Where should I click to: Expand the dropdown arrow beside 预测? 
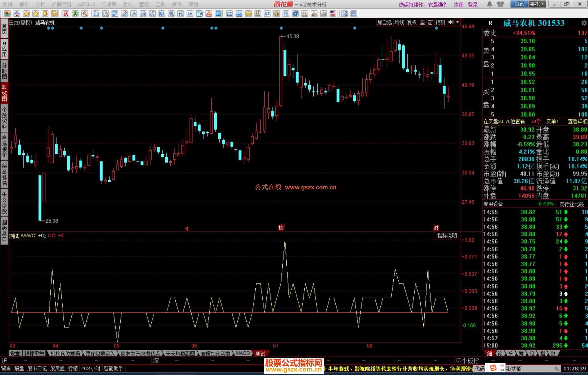point(458,22)
